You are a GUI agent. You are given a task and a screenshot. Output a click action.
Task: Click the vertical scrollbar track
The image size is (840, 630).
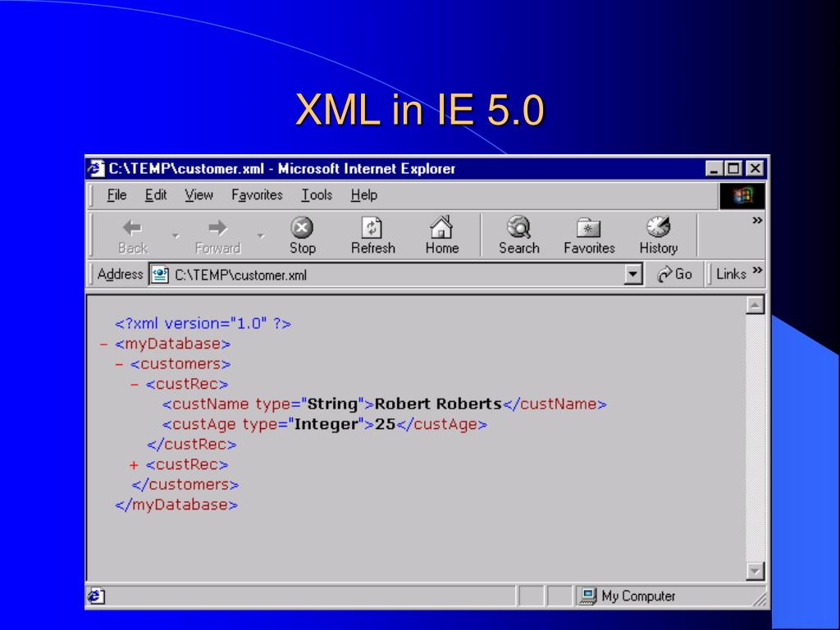(x=755, y=438)
